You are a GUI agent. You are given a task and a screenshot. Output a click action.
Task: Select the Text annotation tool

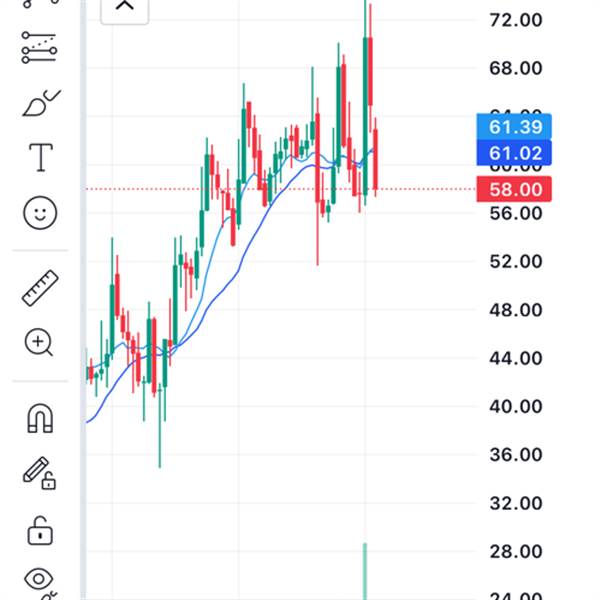[x=41, y=157]
